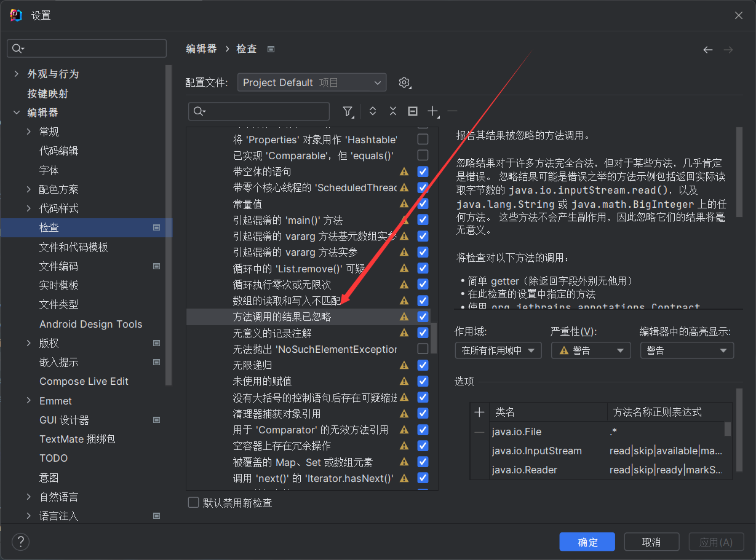The image size is (756, 560).
Task: Select the 'TODO' settings entry
Action: tap(54, 458)
